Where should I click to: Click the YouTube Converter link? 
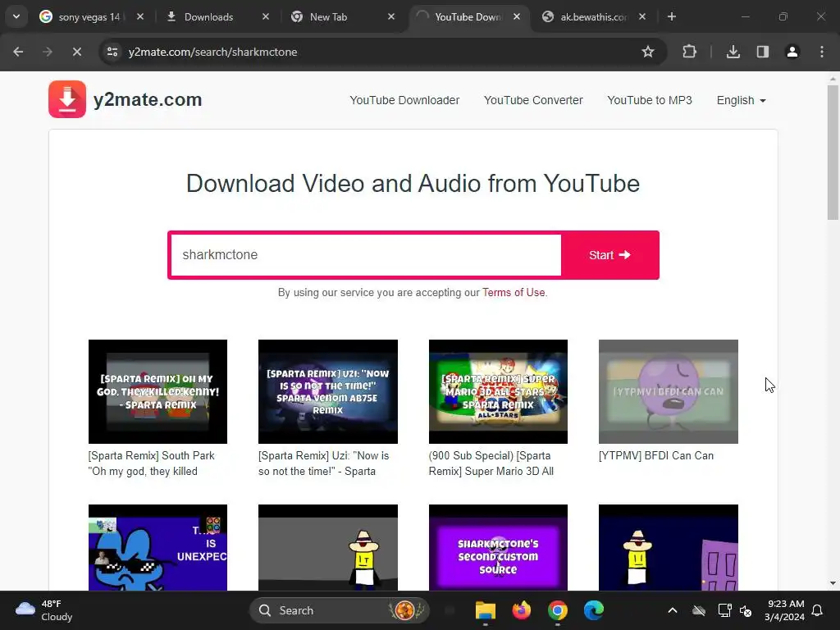[533, 100]
